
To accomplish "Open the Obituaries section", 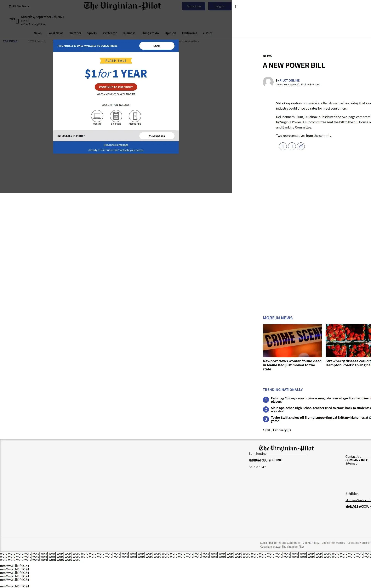I will 190,33.
